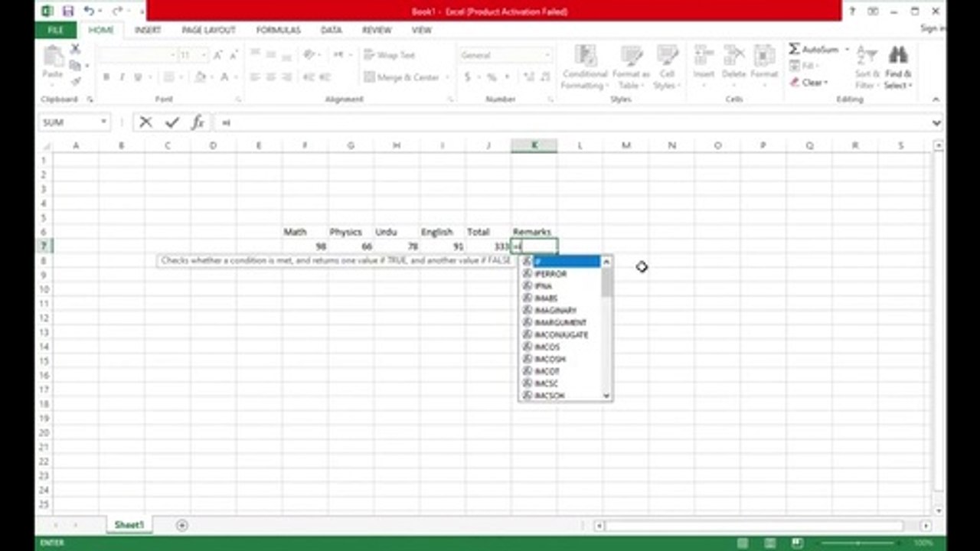This screenshot has width=980, height=551.
Task: Open the font name dropdown
Action: pos(171,55)
